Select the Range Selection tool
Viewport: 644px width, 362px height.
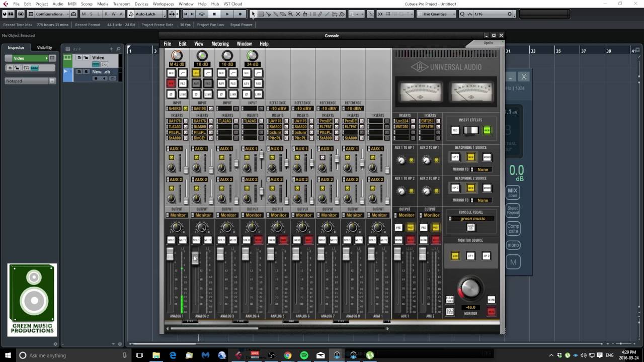261,14
